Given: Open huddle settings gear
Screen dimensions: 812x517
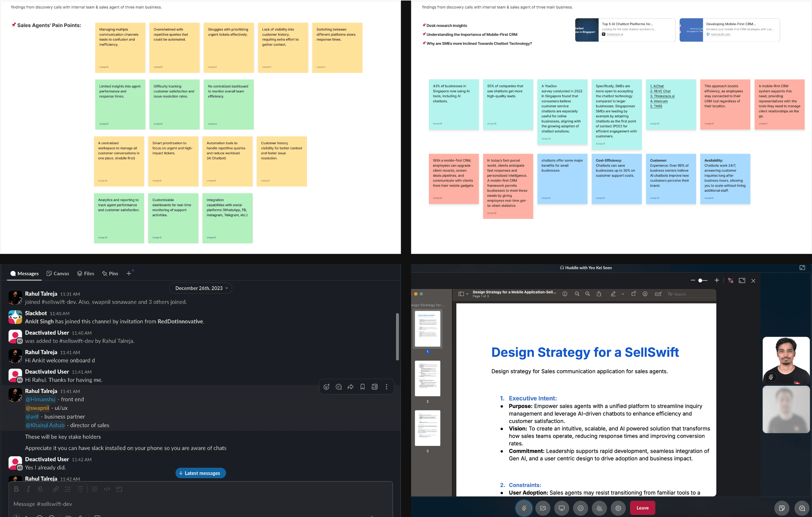Looking at the screenshot, I should point(618,508).
